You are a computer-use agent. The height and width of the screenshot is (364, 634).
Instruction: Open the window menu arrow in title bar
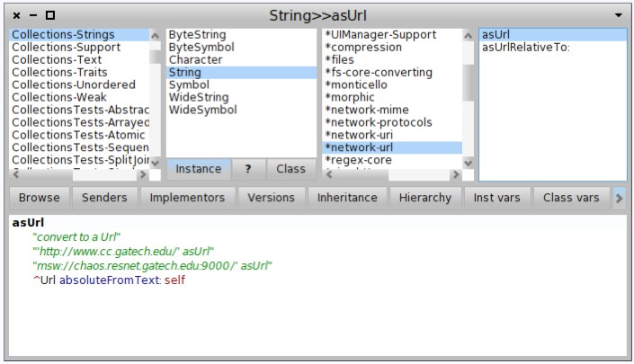618,16
